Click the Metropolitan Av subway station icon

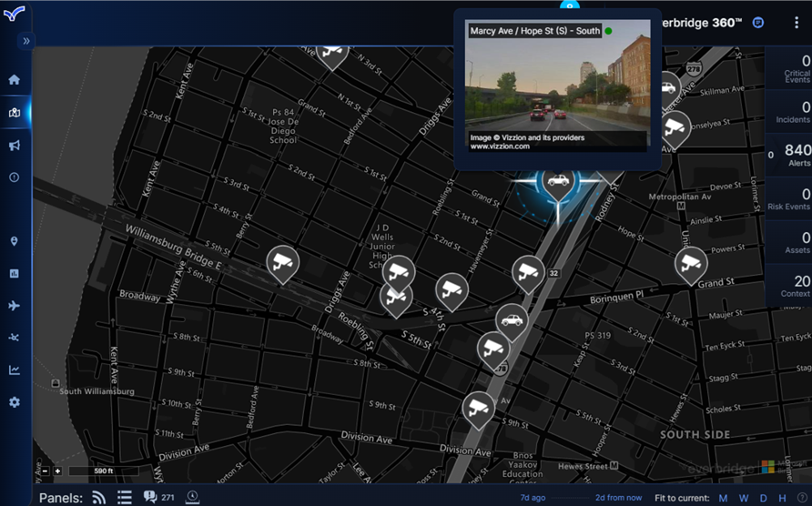(681, 206)
